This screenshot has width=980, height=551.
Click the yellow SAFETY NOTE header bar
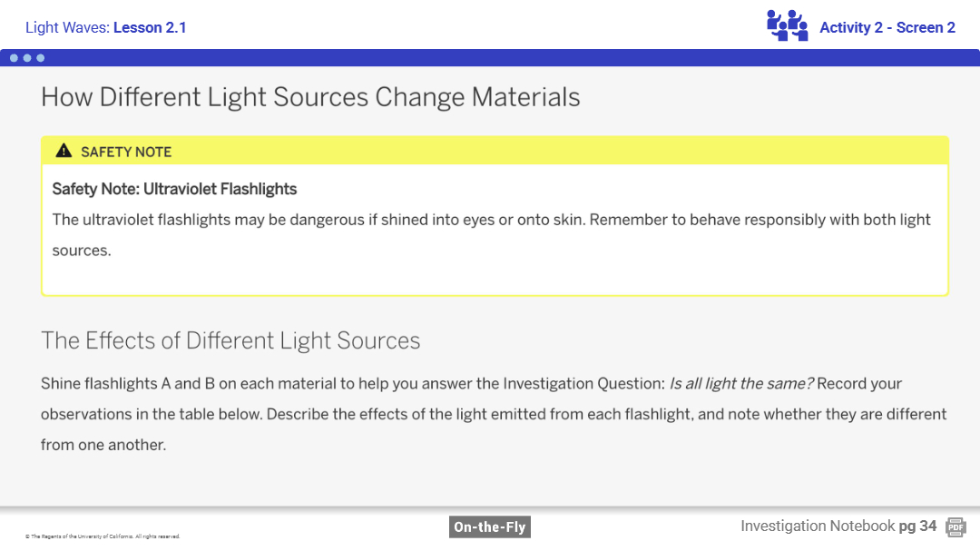[495, 152]
